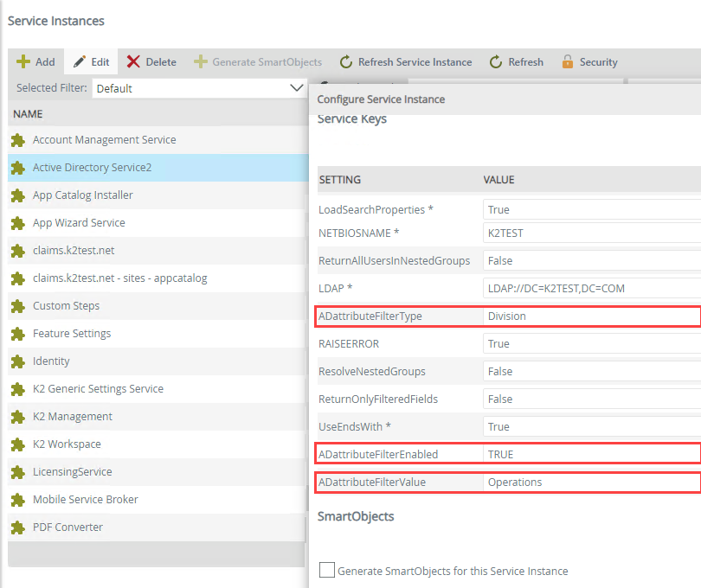Click the Generate SmartObjects toolbar button
The height and width of the screenshot is (588, 701).
(x=257, y=62)
